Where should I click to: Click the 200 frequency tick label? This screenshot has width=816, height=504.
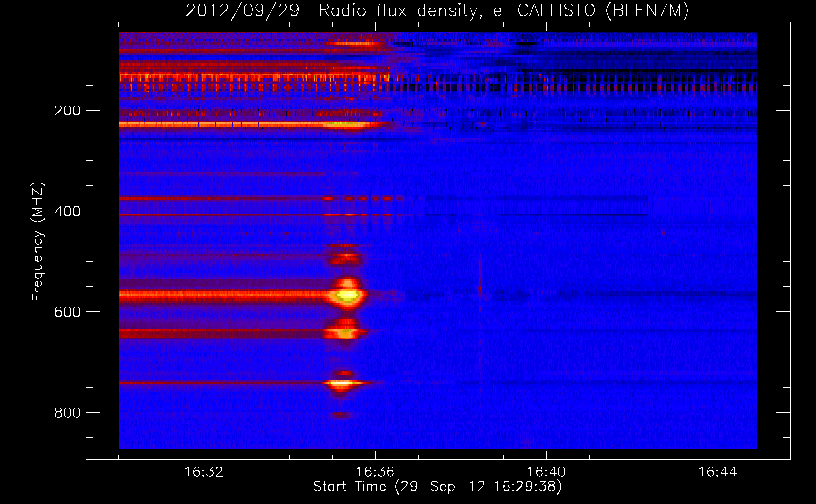pyautogui.click(x=68, y=110)
